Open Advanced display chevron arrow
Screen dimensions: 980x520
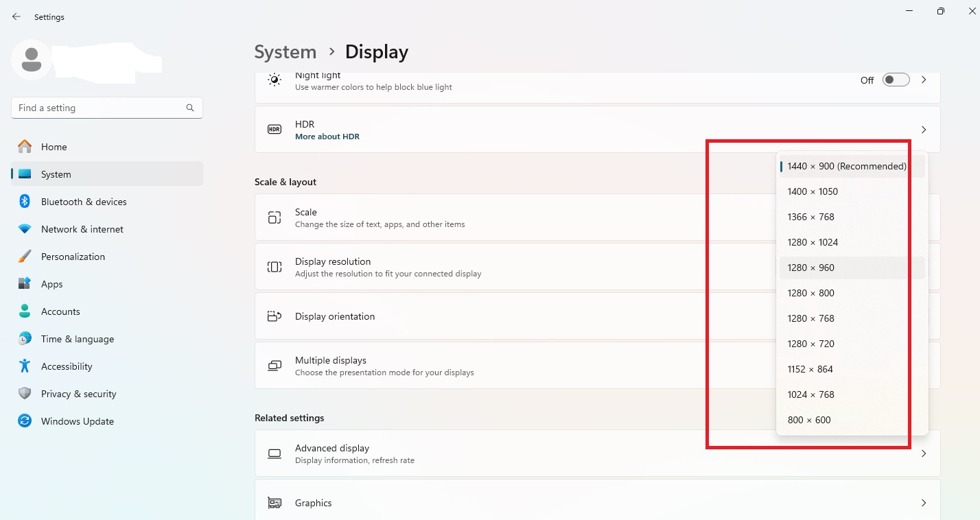924,453
